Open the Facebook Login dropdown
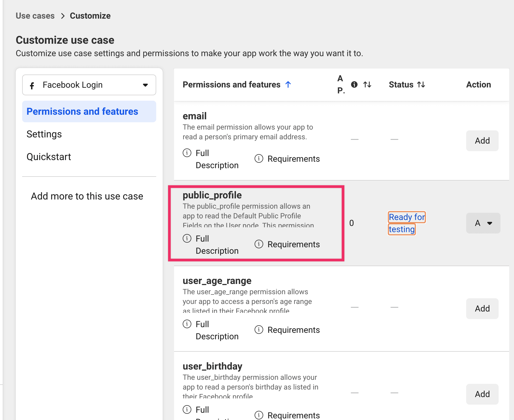Screen dimensions: 514x420 point(89,85)
